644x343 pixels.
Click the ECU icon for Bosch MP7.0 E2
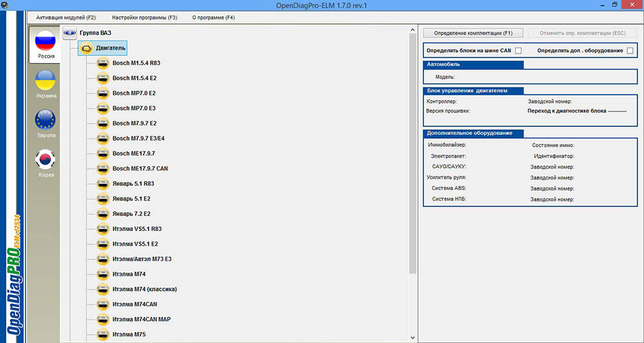[102, 93]
